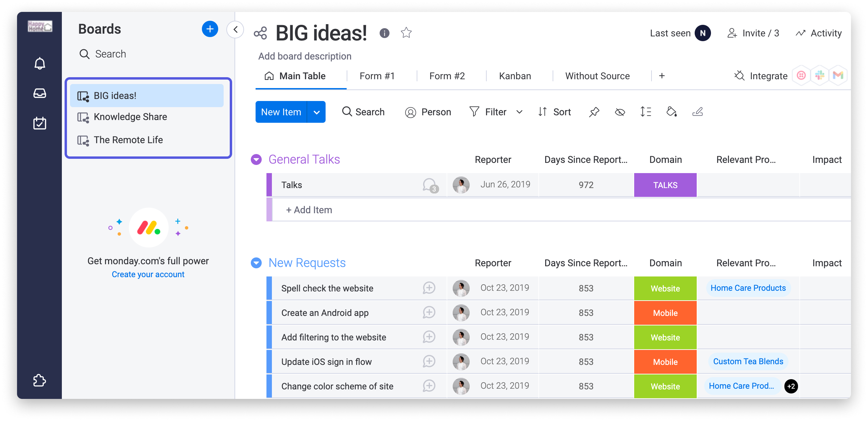Click the share icon beside BIG ideas! title

260,33
